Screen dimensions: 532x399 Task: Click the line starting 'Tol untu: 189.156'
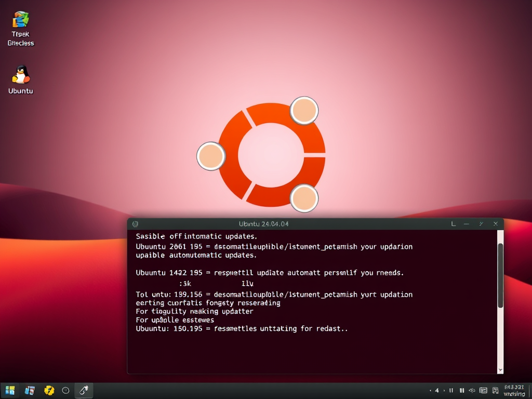click(274, 295)
